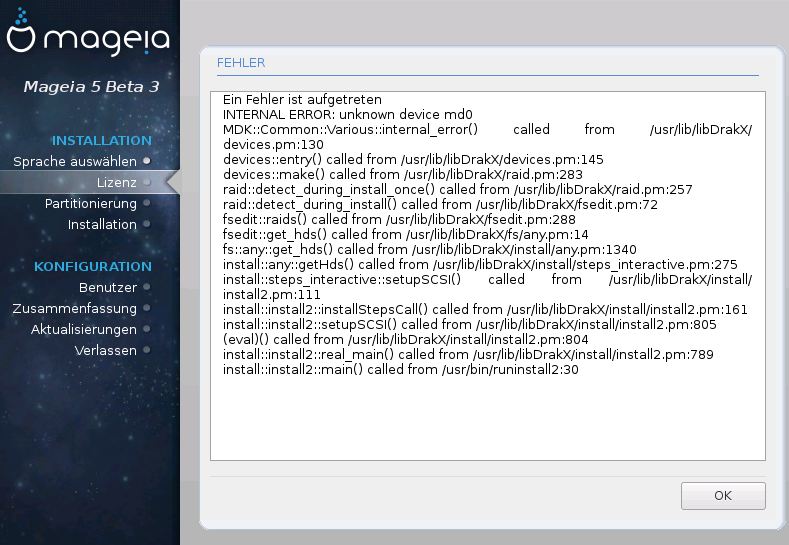Image resolution: width=789 pixels, height=545 pixels.
Task: Select the 'Aktualisierungen' step
Action: [x=84, y=330]
